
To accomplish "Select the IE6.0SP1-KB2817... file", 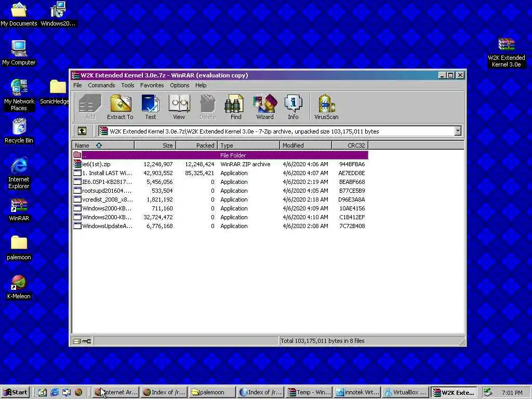I will click(x=220, y=182).
